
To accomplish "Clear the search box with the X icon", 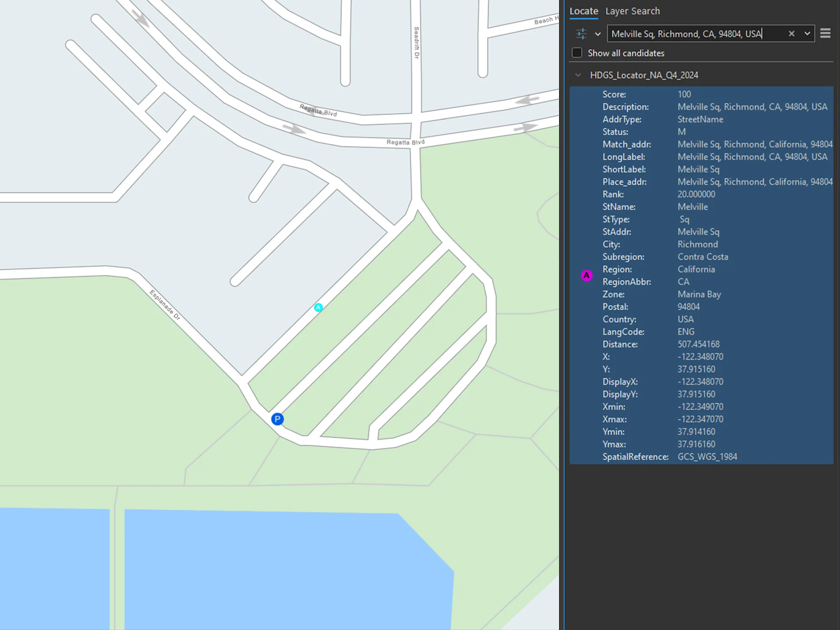I will [791, 34].
